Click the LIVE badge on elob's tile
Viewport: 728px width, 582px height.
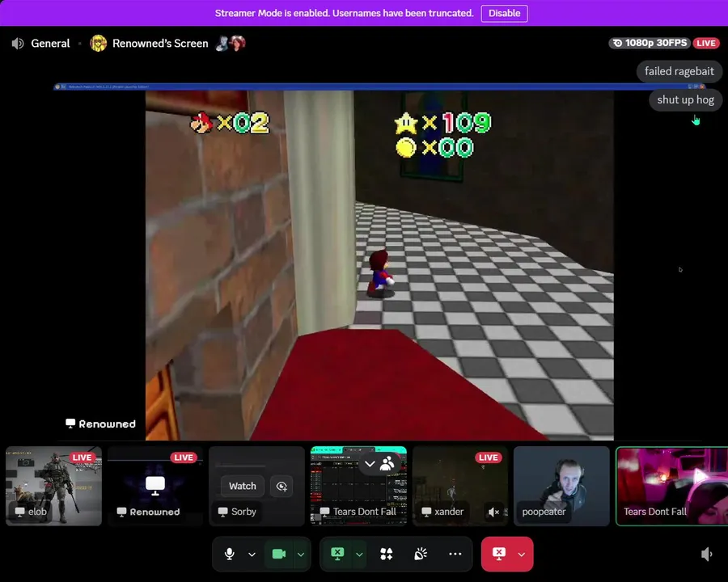[x=83, y=458]
